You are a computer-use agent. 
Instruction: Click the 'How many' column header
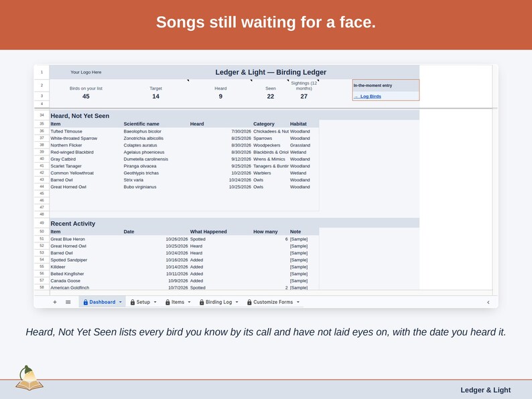click(x=265, y=232)
